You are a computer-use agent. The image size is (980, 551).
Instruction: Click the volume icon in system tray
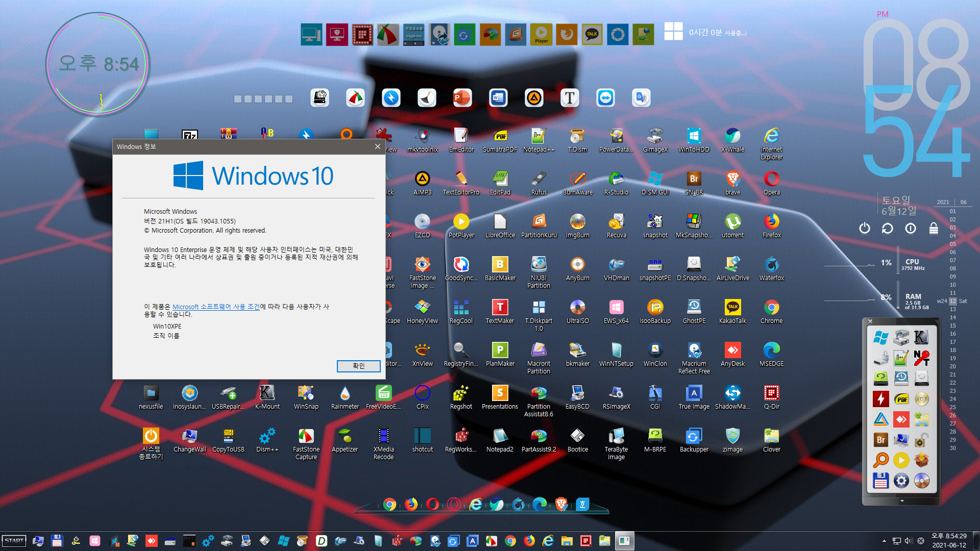click(909, 541)
